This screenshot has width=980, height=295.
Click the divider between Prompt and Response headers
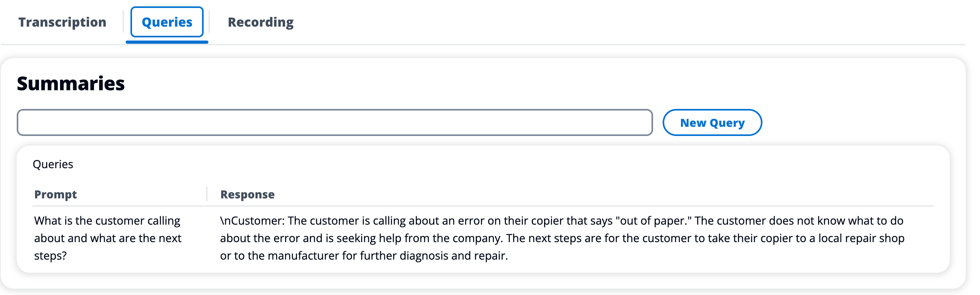point(207,194)
